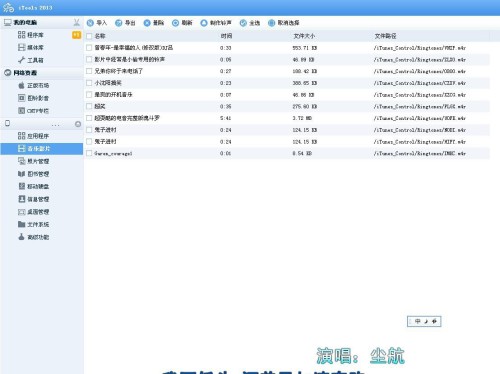The image size is (500, 374).
Task: Click the orange badge beside 程序库
Action: [77, 35]
